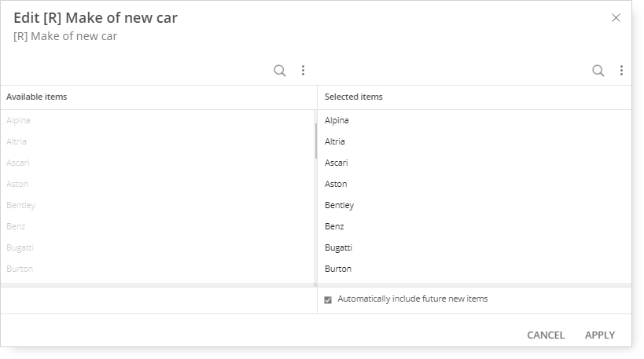Screen dimensions: 644x359
Task: Select Bentley in Selected items
Action: click(x=474, y=205)
